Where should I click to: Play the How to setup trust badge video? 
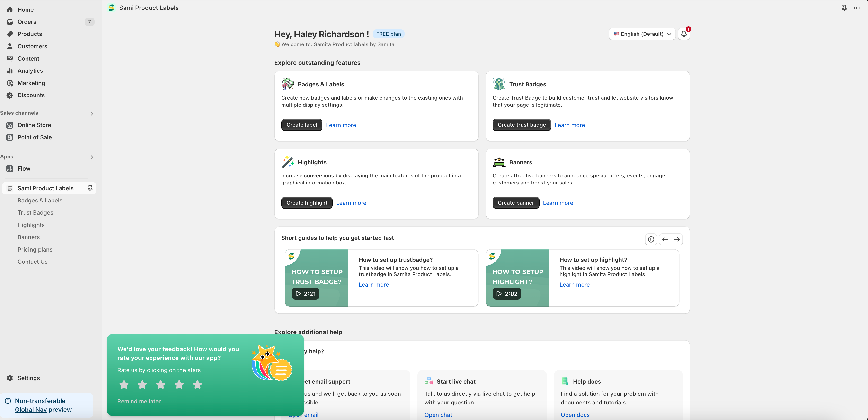(305, 294)
